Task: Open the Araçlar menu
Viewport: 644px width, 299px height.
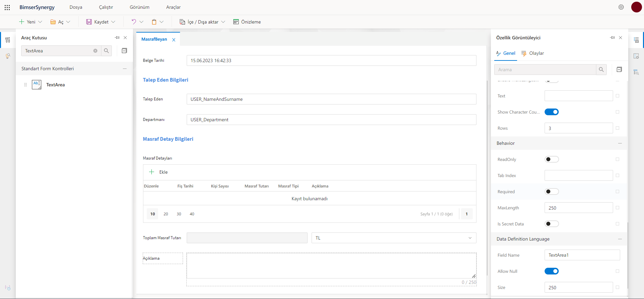Action: (174, 7)
